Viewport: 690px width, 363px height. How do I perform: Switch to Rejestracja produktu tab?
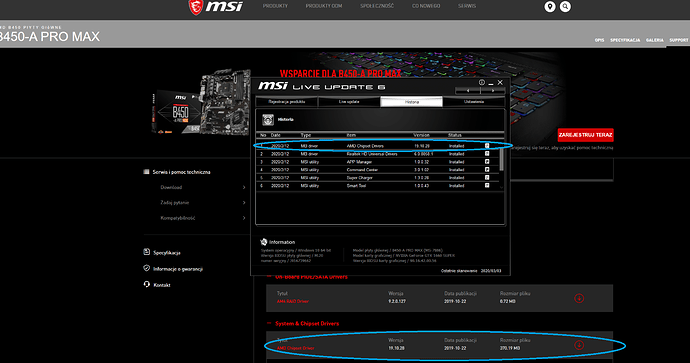286,102
